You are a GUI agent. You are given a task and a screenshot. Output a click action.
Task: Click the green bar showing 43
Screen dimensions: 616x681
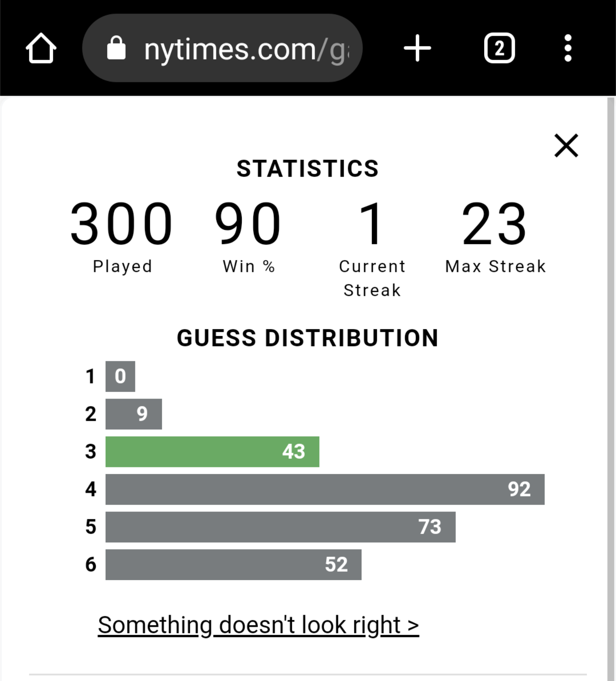[212, 452]
